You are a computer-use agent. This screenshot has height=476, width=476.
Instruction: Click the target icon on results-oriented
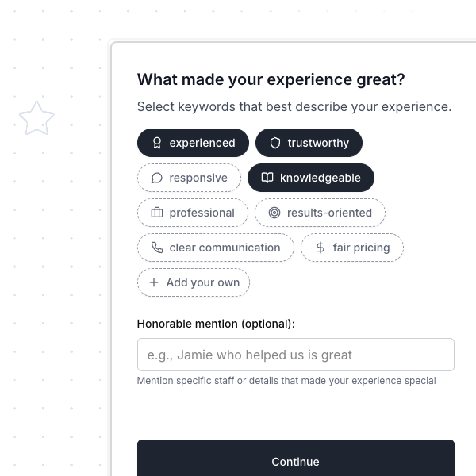tap(275, 213)
